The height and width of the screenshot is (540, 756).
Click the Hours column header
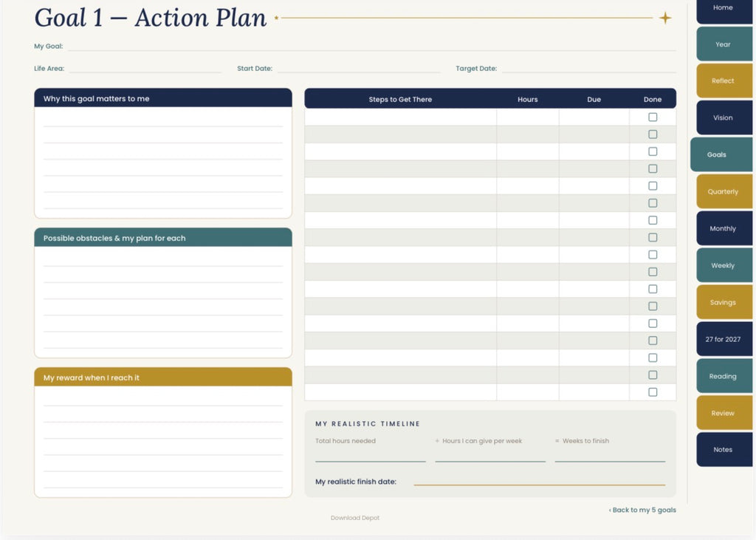(527, 100)
